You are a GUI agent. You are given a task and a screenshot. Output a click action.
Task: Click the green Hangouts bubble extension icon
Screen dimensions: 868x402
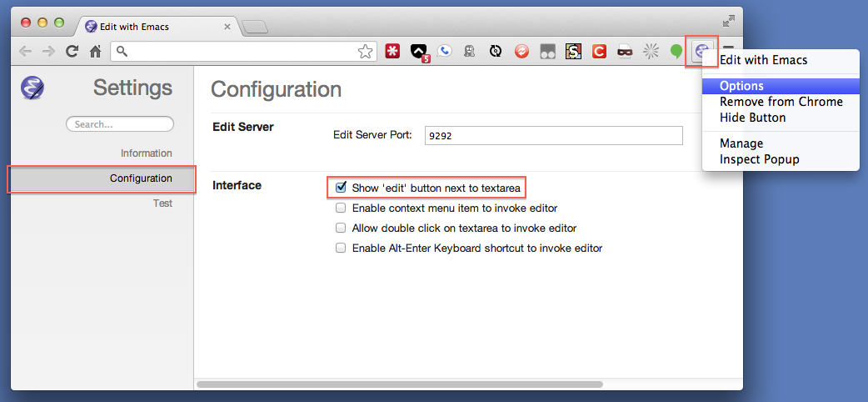pos(676,52)
